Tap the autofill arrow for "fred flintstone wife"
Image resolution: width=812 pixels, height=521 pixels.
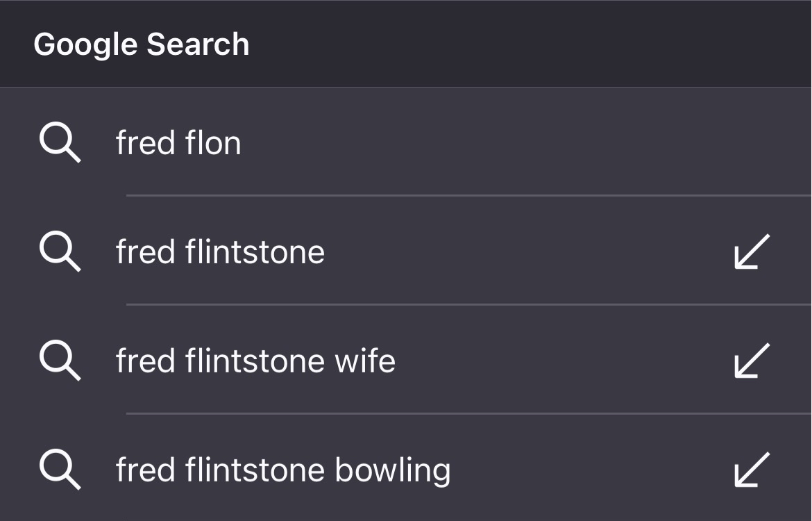[752, 361]
